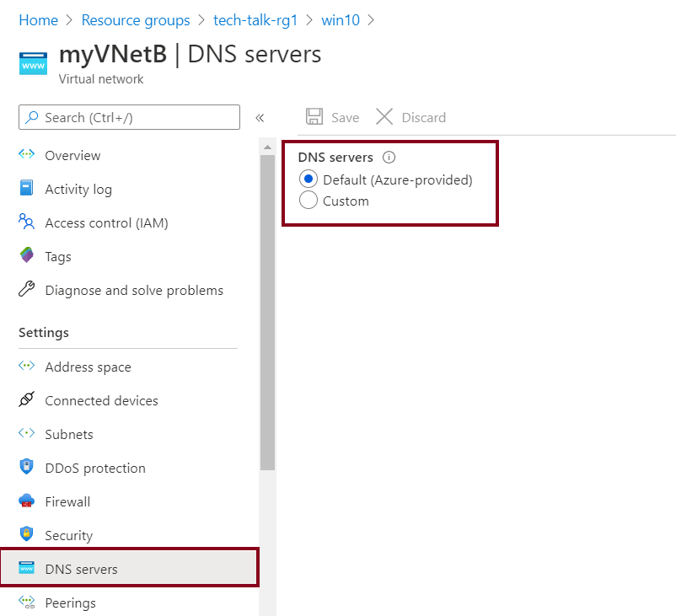Click the DNS servers field label
Image resolution: width=676 pixels, height=616 pixels.
point(335,158)
